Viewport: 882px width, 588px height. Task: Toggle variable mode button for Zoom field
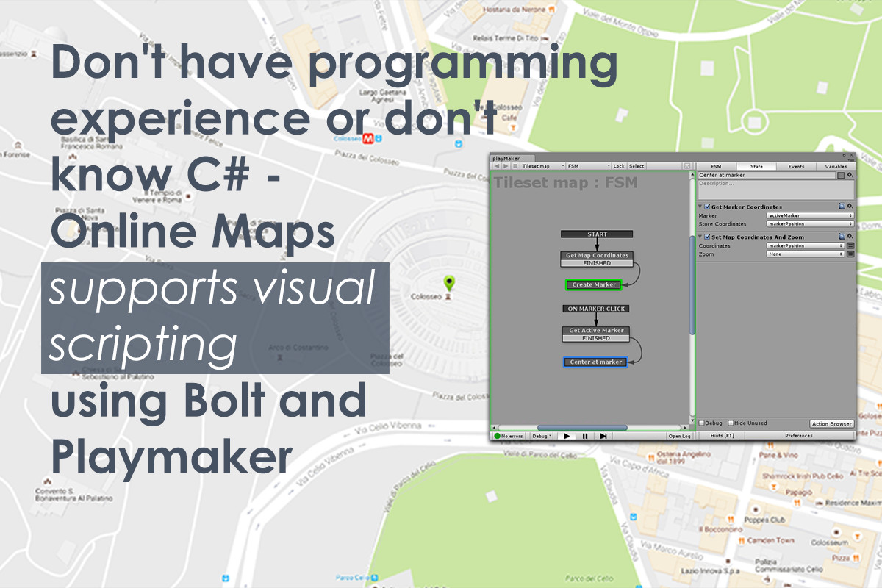pyautogui.click(x=850, y=254)
